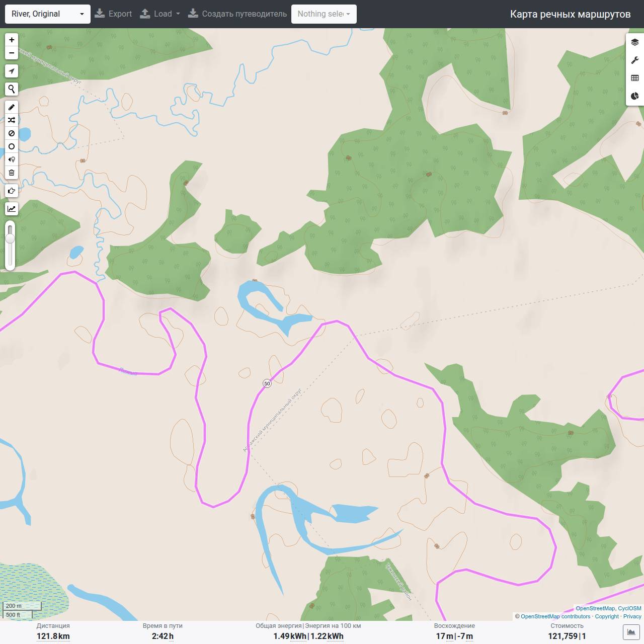Select the pencil draw route tool
The image size is (644, 644).
[12, 107]
